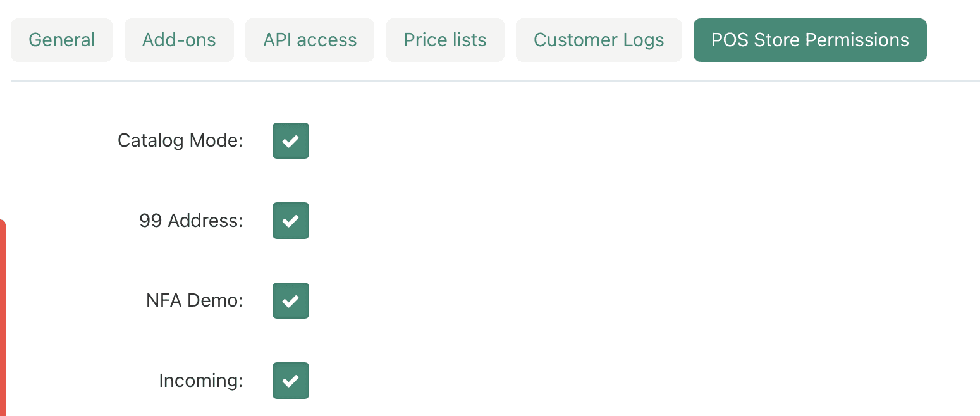View the Customer Logs tab
980x416 pixels.
pyautogui.click(x=599, y=40)
